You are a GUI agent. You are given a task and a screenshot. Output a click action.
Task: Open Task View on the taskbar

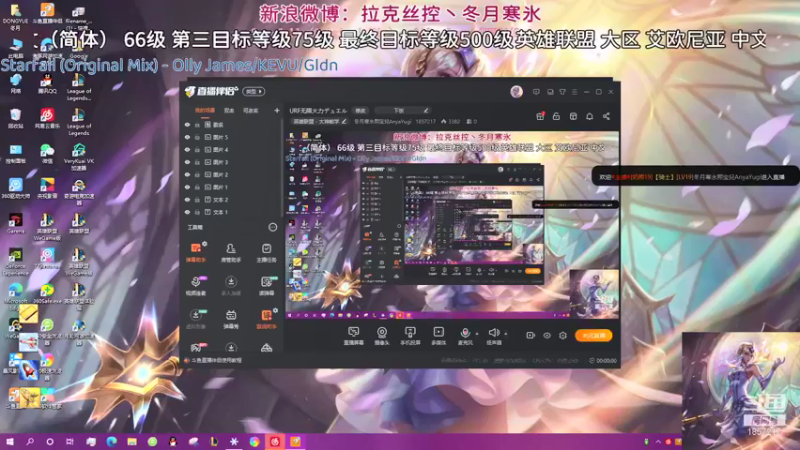click(70, 441)
